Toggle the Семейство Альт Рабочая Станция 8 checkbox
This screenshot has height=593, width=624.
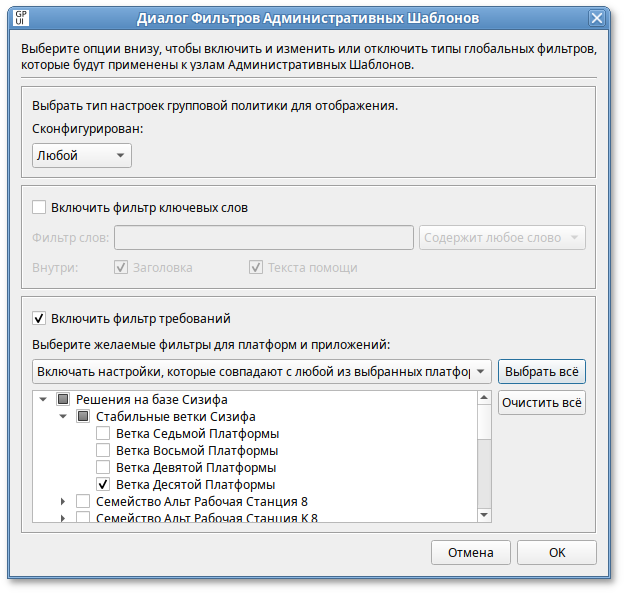point(84,501)
